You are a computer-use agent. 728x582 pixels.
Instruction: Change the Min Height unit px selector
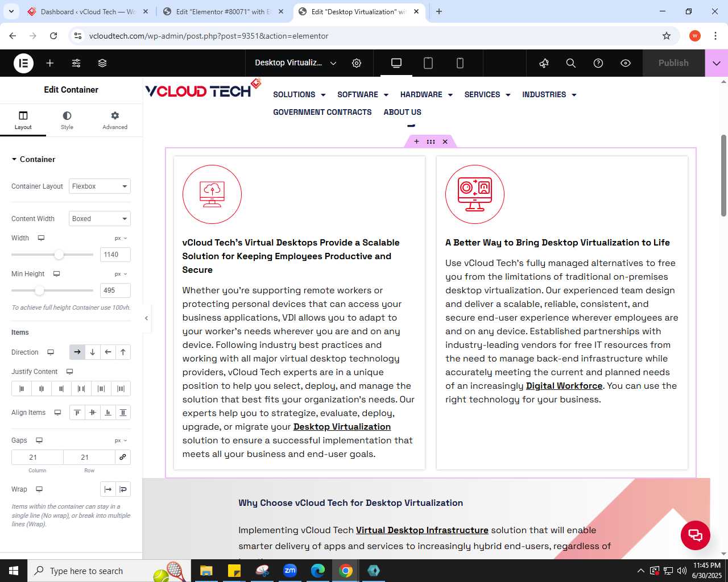click(121, 274)
